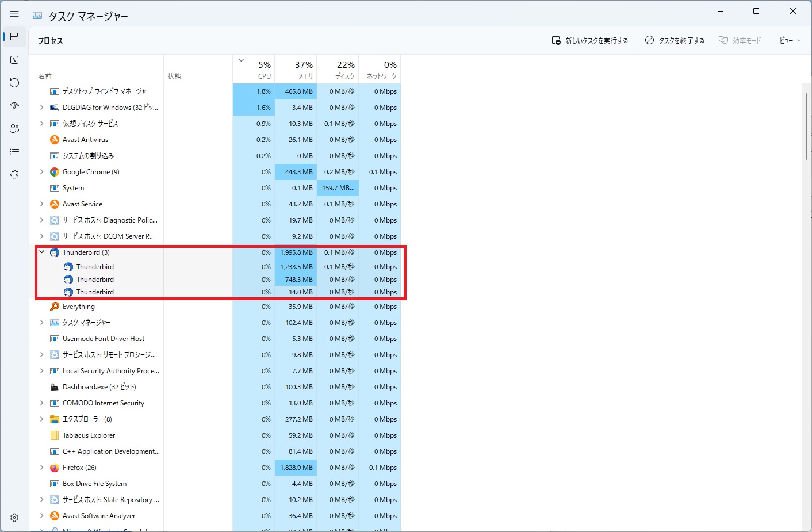Open Task Manager settings gear
This screenshot has width=812, height=532.
14,518
